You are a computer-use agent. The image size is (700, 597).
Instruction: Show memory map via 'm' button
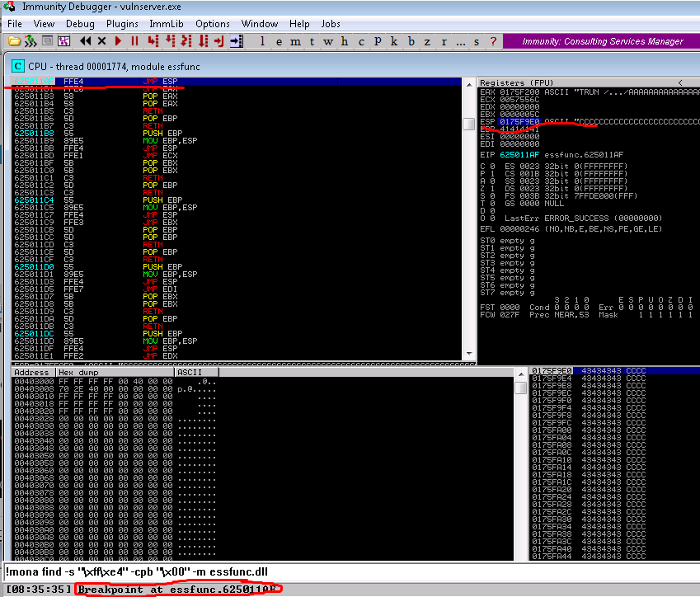[295, 41]
